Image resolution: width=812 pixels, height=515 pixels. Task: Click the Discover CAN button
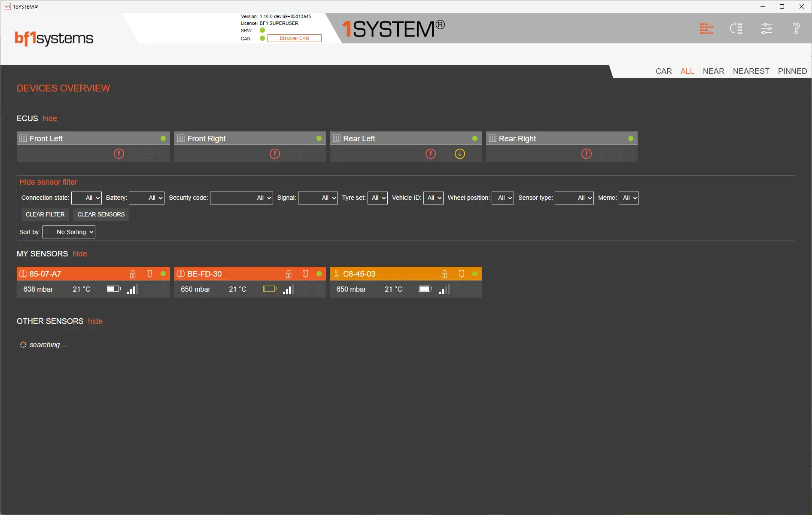pyautogui.click(x=294, y=38)
